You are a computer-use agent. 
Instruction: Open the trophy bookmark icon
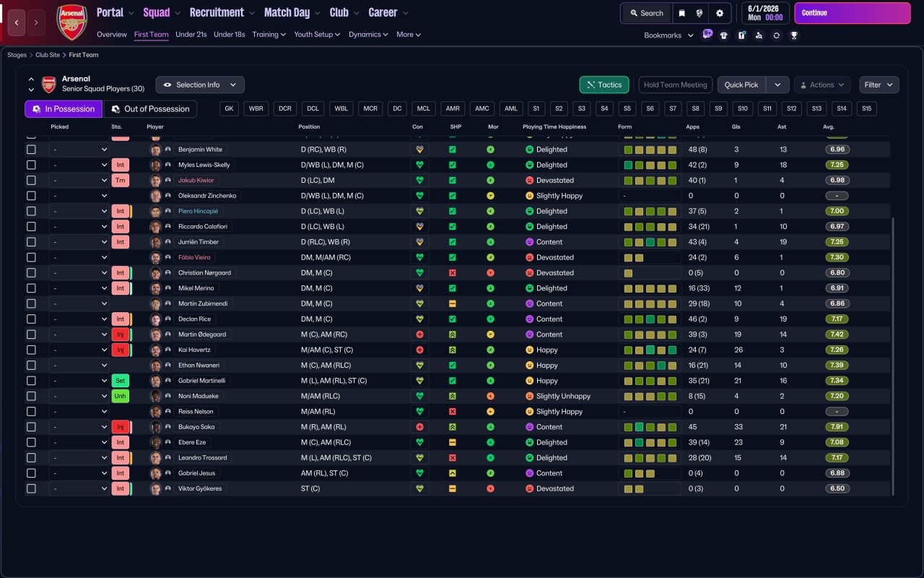coord(794,35)
